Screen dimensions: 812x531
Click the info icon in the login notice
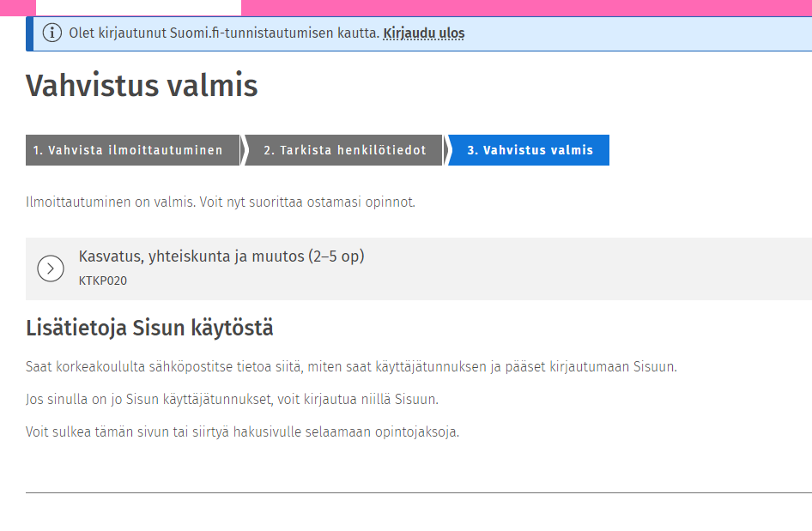pyautogui.click(x=52, y=33)
